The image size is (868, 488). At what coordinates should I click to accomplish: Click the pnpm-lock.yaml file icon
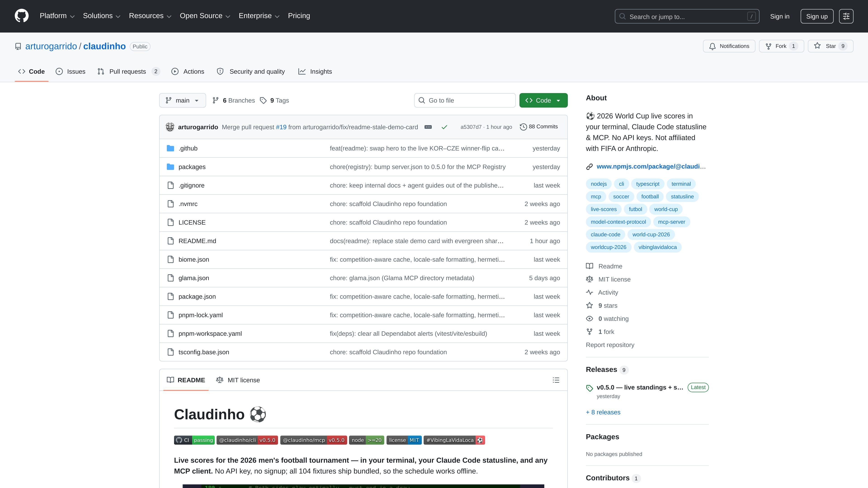(x=170, y=315)
